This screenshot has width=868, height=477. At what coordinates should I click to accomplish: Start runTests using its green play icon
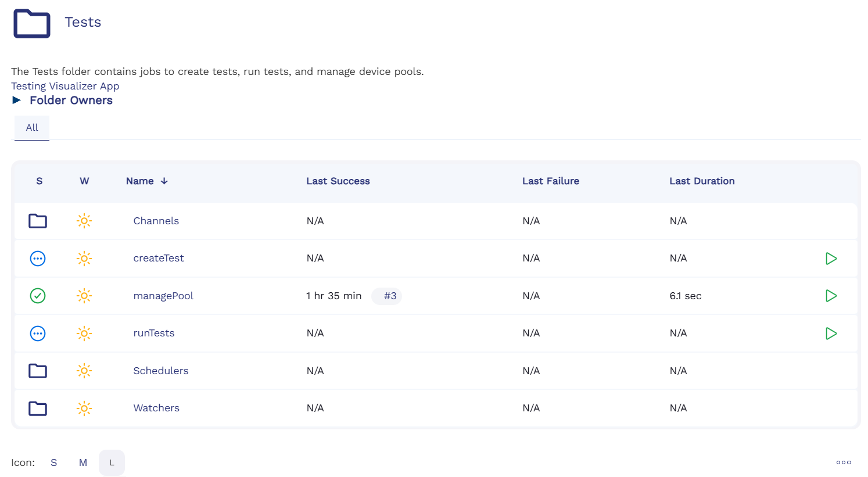point(831,333)
